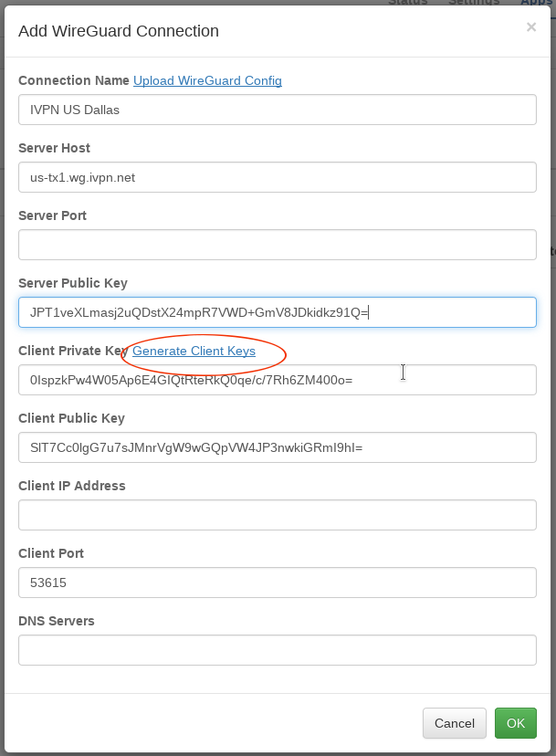Click the Client Public Key input
Viewport: 556px width, 756px height.
(277, 447)
